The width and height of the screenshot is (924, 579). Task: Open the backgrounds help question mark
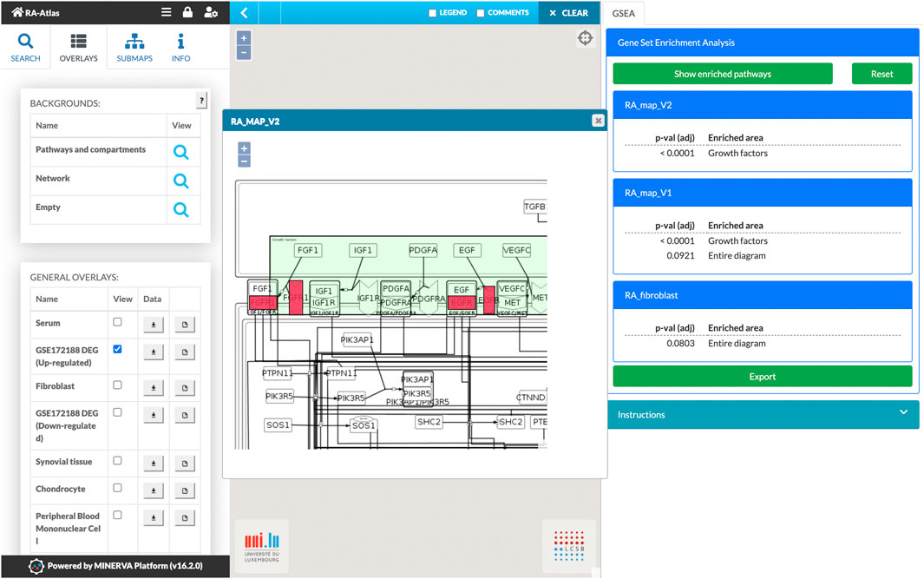click(x=201, y=101)
